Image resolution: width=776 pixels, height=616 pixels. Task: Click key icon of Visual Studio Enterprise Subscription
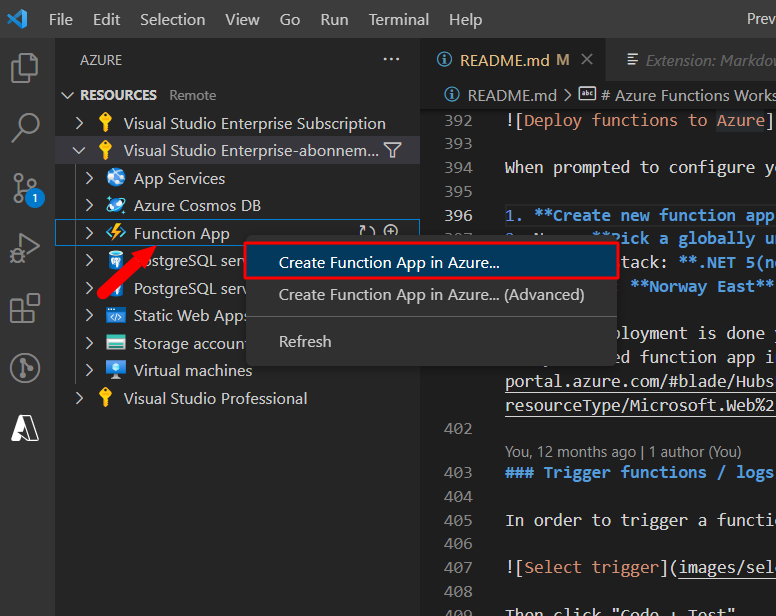coord(105,123)
